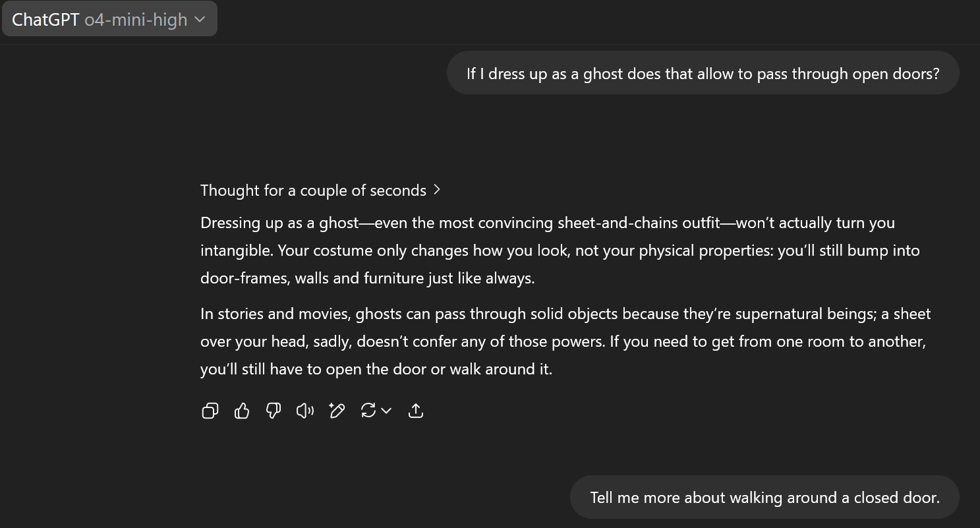Click the "ChatGPT" label in the header
The height and width of the screenshot is (528, 980).
[45, 20]
